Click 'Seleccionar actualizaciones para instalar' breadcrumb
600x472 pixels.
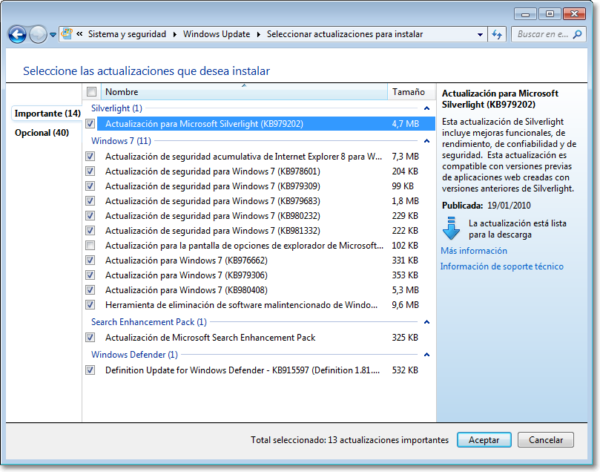344,34
